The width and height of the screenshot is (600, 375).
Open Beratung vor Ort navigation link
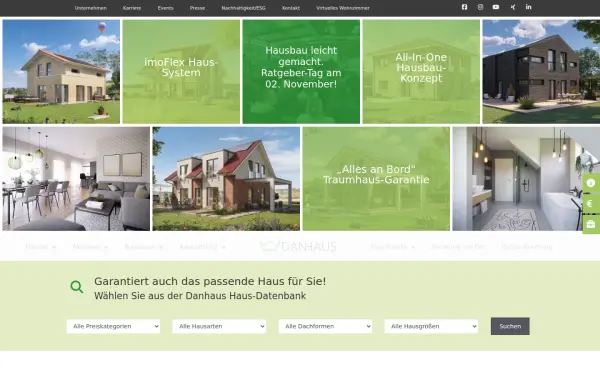pyautogui.click(x=458, y=247)
